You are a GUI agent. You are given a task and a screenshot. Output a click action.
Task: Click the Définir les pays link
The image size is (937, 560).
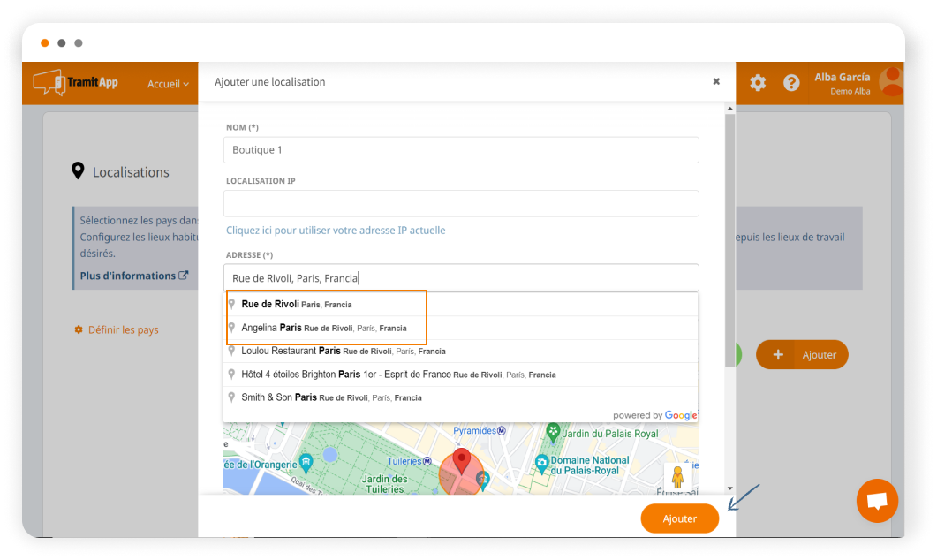tap(123, 329)
